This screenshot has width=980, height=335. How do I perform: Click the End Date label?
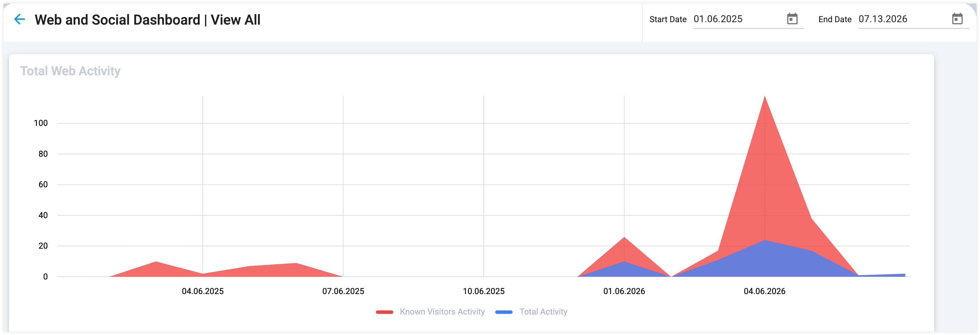[x=835, y=19]
